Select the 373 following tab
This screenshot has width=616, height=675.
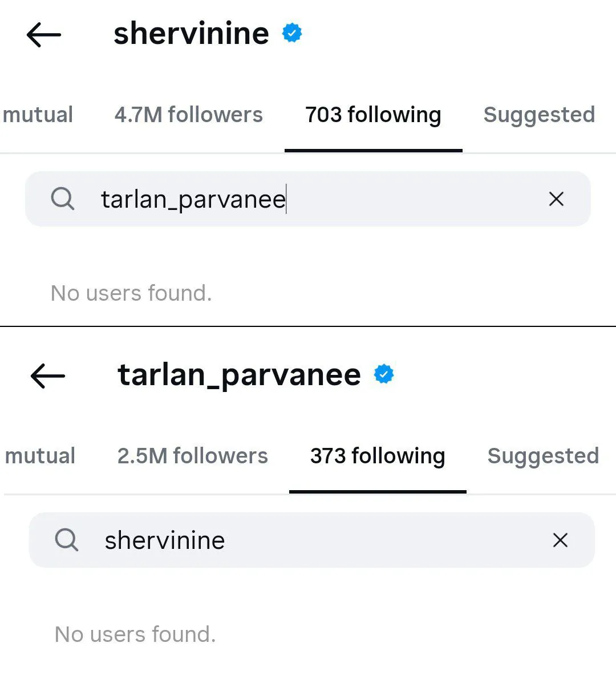tap(378, 456)
